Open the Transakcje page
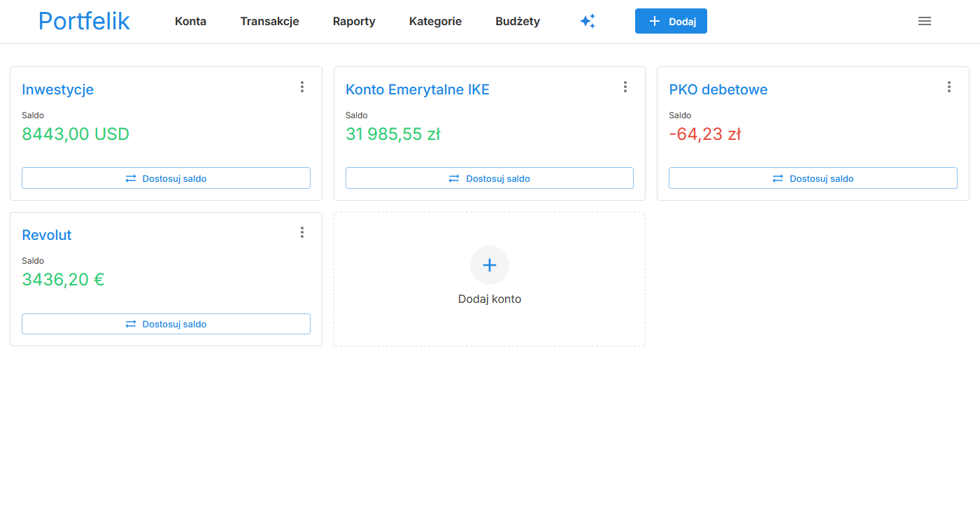 click(x=269, y=21)
